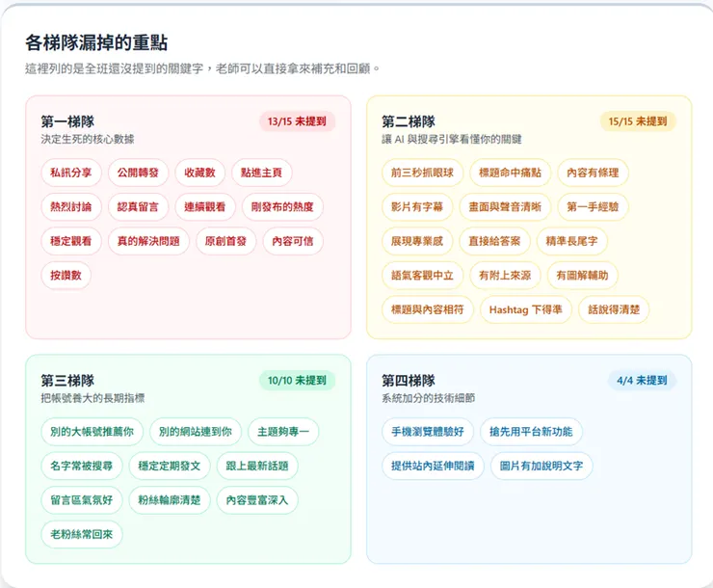Pick the 內容有條理 chip
The width and height of the screenshot is (713, 588).
click(x=593, y=173)
